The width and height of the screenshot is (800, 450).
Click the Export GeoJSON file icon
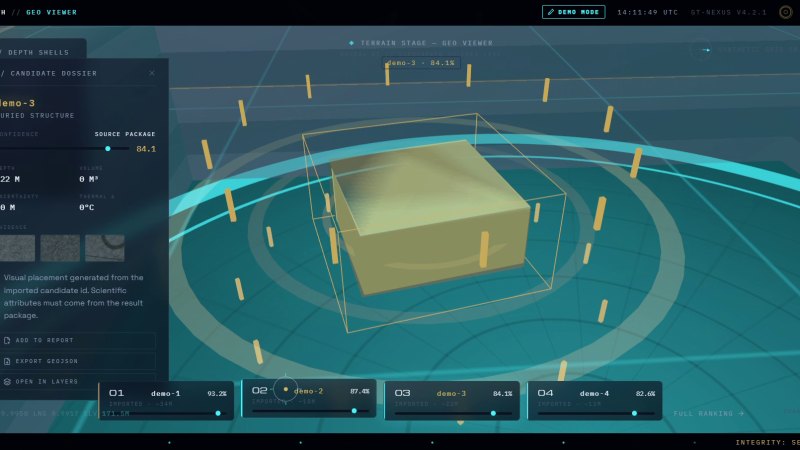(7, 361)
